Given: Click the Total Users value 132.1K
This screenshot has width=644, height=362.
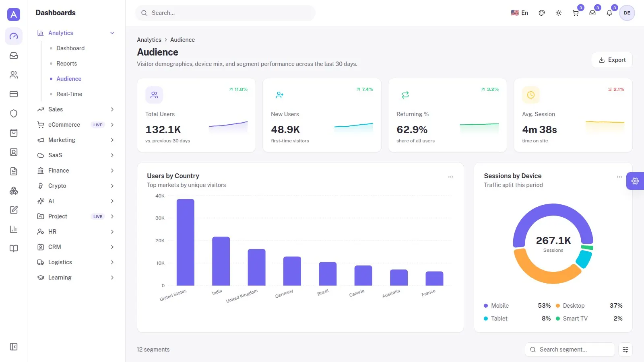Looking at the screenshot, I should 163,130.
